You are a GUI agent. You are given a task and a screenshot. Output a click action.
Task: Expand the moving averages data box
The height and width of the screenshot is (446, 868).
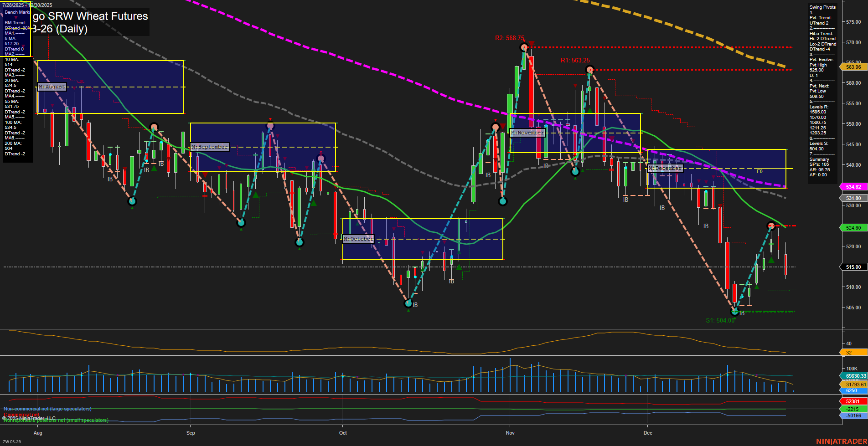coord(18,107)
